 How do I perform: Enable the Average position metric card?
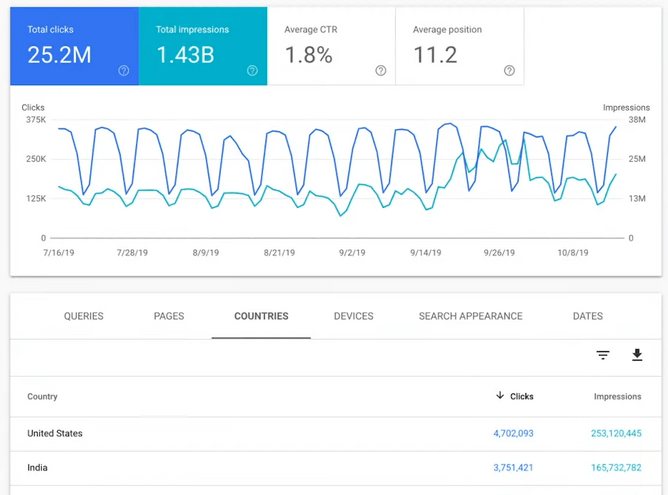(459, 46)
